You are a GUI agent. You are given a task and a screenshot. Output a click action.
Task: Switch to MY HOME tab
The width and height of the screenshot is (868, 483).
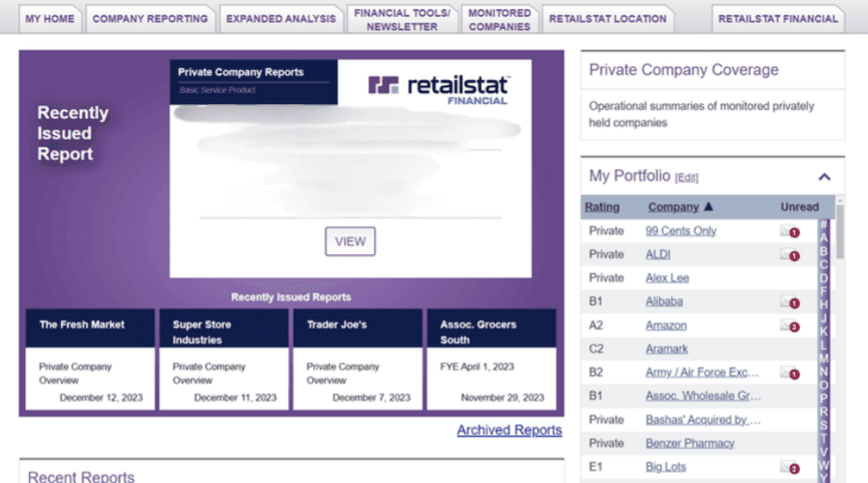[50, 19]
